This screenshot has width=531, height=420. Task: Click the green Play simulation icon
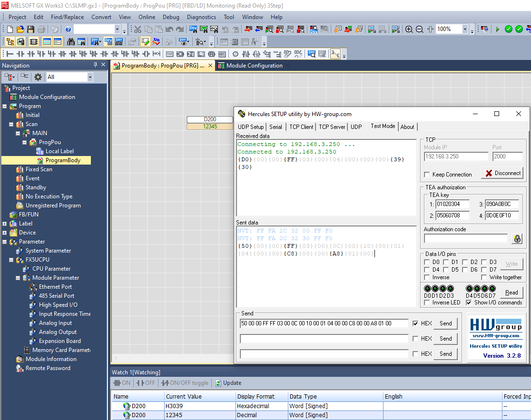[x=498, y=29]
